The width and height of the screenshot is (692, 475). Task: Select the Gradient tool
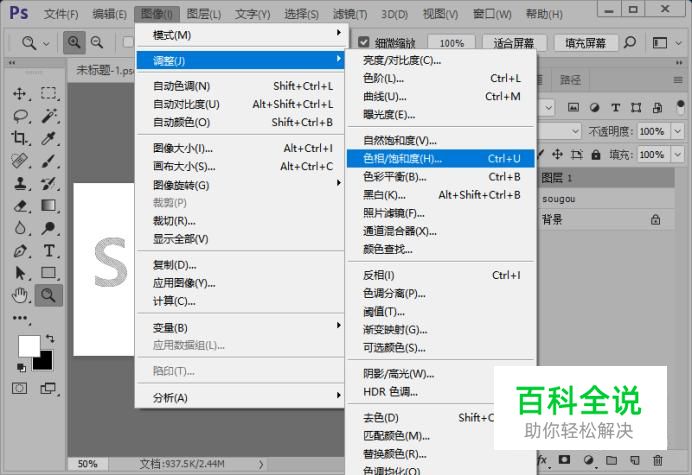pos(49,206)
